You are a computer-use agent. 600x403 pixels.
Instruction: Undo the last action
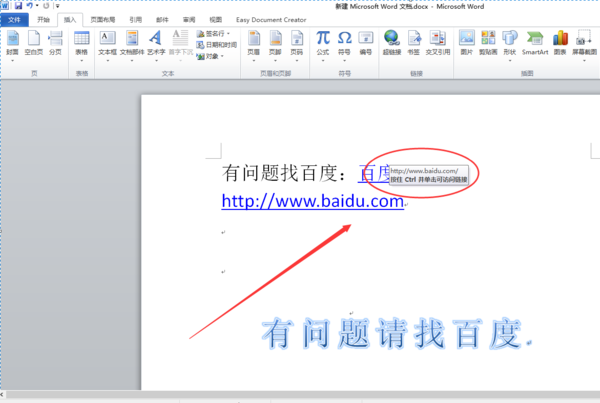click(x=29, y=6)
